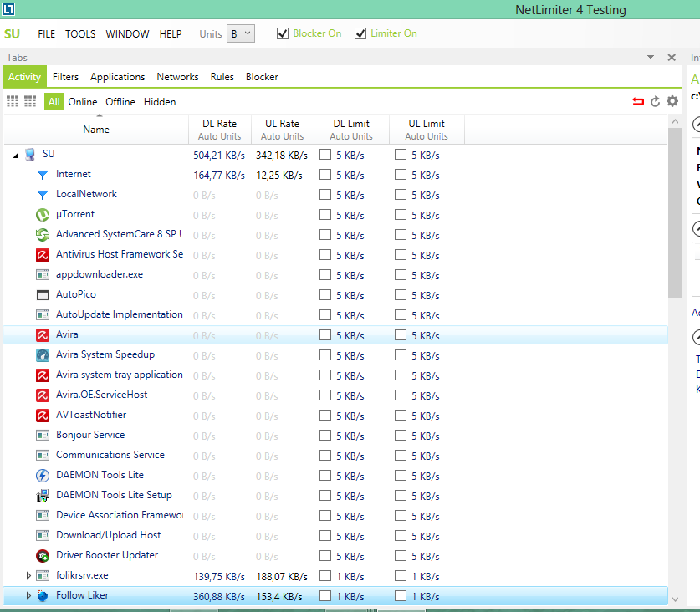Collapse the SU tree node
The width and height of the screenshot is (700, 612).
click(16, 156)
